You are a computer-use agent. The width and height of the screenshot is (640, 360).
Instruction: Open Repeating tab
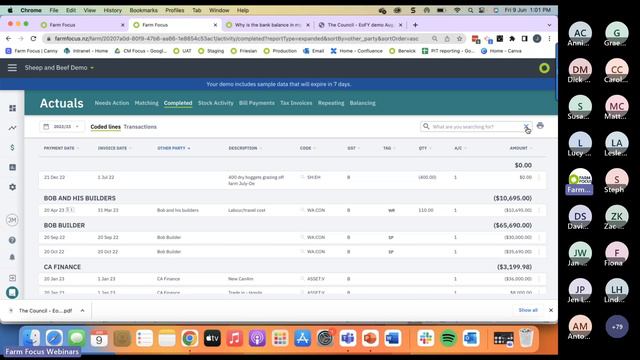(x=331, y=103)
